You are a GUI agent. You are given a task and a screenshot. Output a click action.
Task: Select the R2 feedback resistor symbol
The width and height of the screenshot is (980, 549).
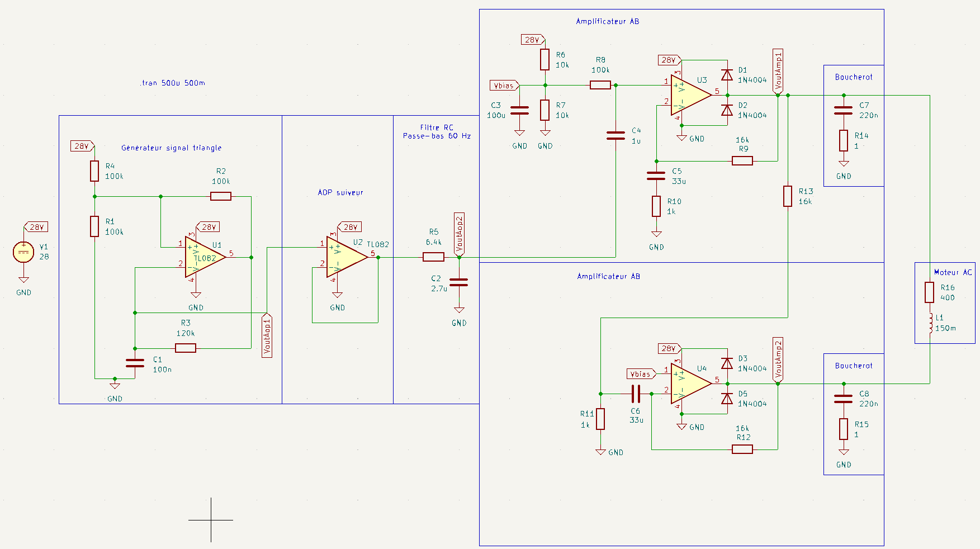[x=221, y=196]
